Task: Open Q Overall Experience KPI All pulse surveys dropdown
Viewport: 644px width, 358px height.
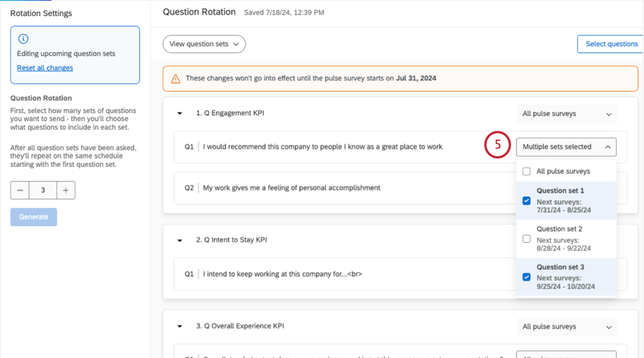Action: [x=566, y=327]
